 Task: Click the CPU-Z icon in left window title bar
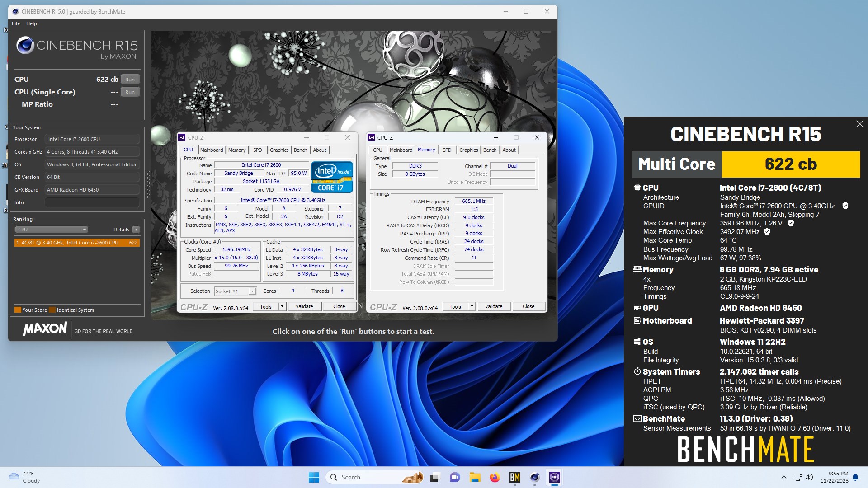[x=182, y=137]
